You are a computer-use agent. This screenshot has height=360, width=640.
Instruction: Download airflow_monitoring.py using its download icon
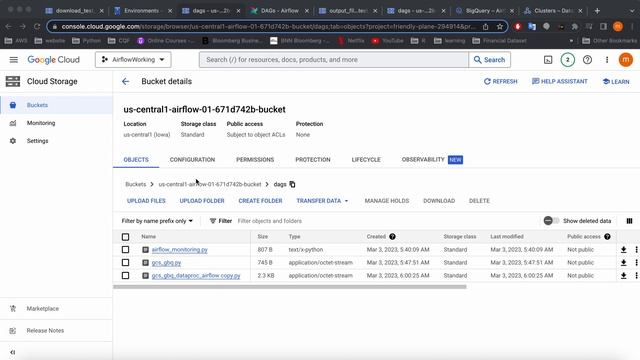pyautogui.click(x=624, y=249)
